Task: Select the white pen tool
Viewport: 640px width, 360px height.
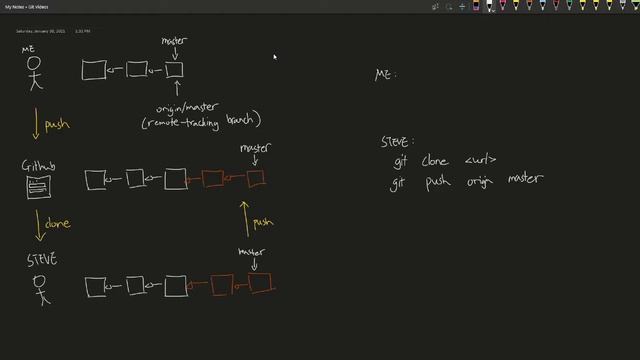Action: pos(489,6)
